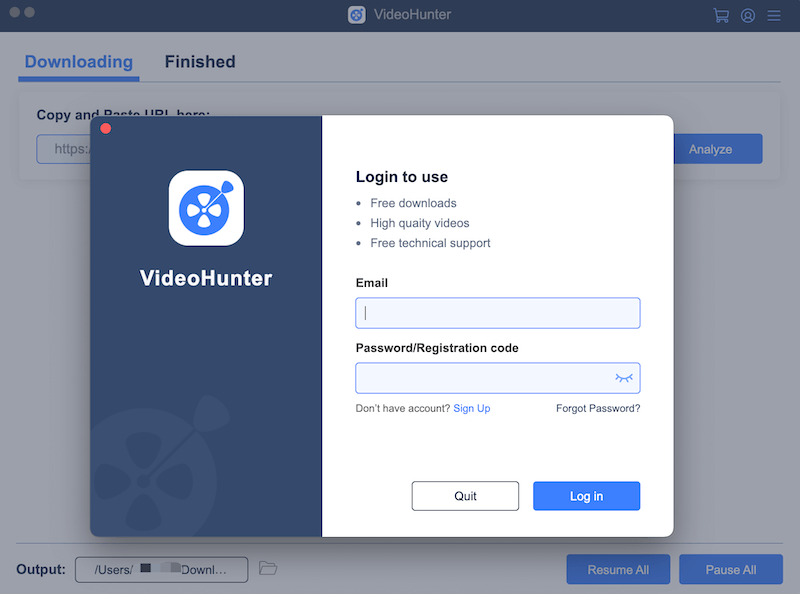Click the Pause All button

tap(731, 570)
